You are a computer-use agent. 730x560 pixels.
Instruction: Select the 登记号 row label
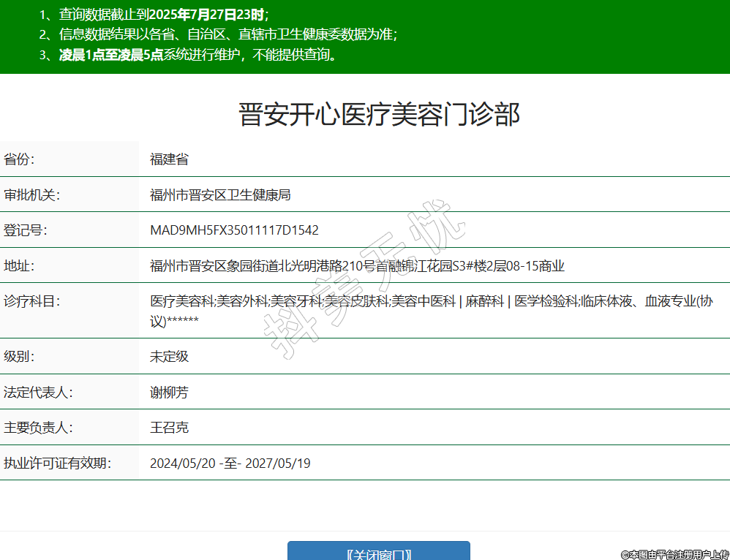pos(26,230)
